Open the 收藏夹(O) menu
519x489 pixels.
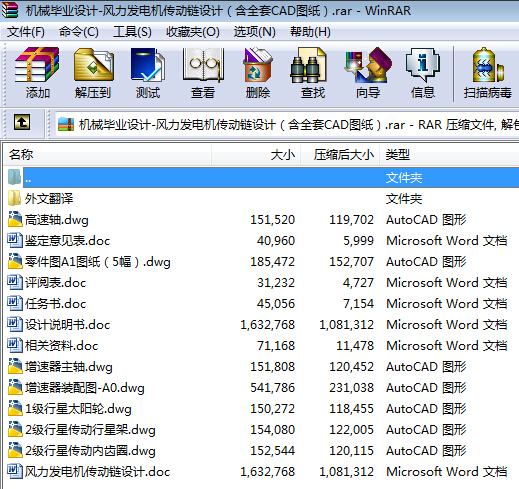[193, 32]
